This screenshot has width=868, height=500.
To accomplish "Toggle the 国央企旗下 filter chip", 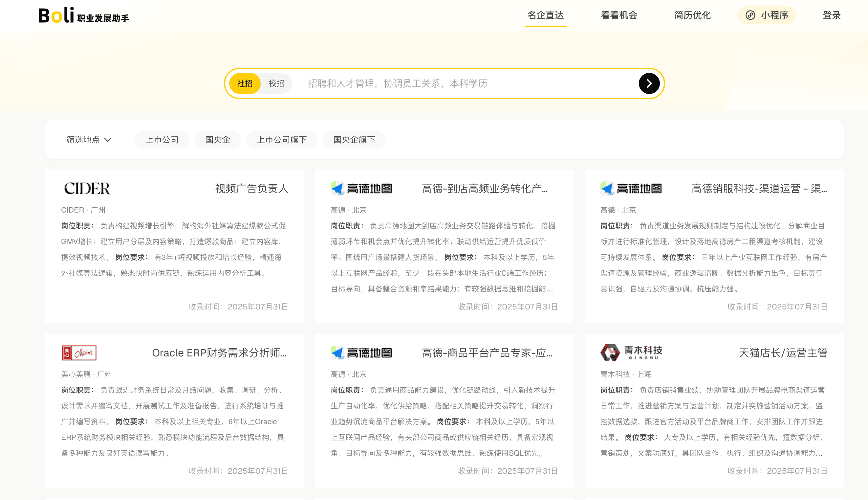I will click(x=354, y=140).
